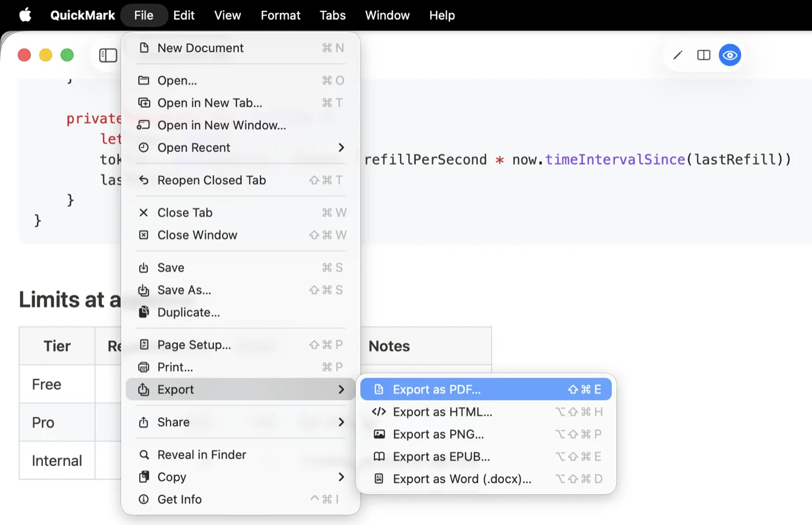Image resolution: width=812 pixels, height=525 pixels.
Task: Click the Word docx file icon
Action: point(379,479)
